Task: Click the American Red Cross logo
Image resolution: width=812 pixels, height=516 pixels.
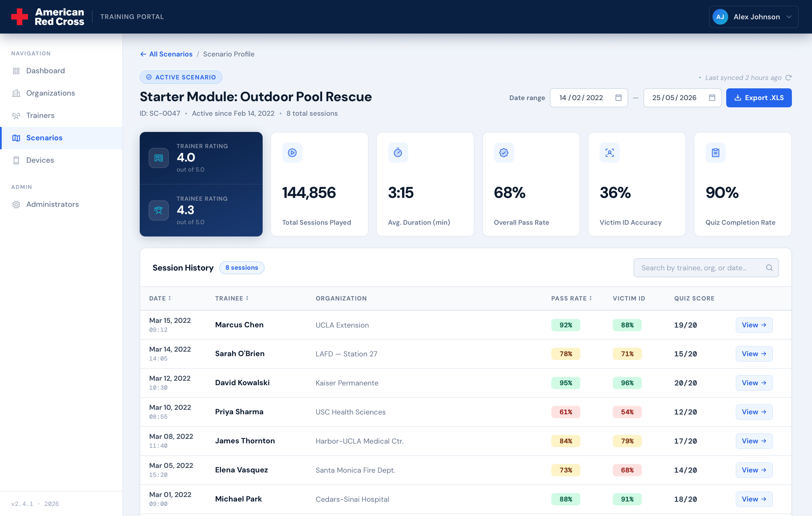Action: pos(48,17)
